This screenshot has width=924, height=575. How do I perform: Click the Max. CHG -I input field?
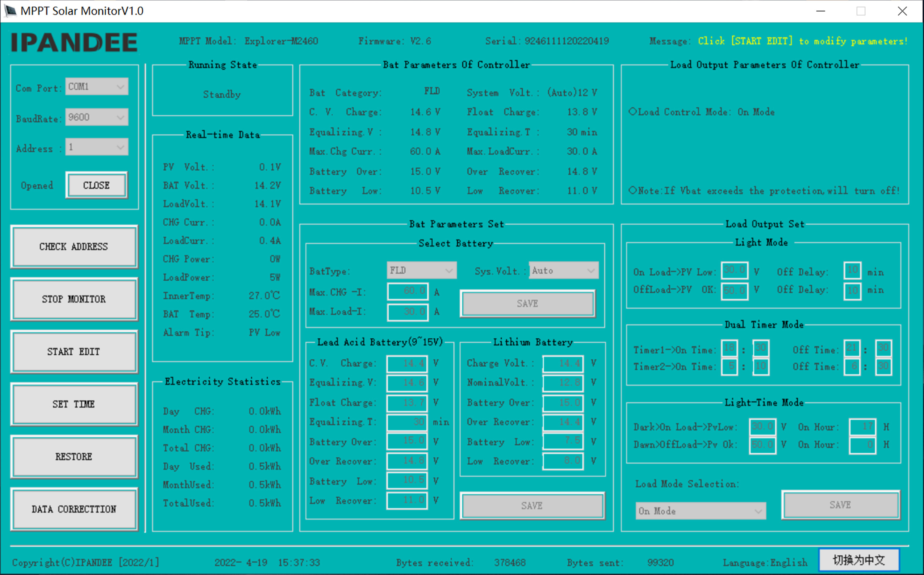click(x=408, y=292)
